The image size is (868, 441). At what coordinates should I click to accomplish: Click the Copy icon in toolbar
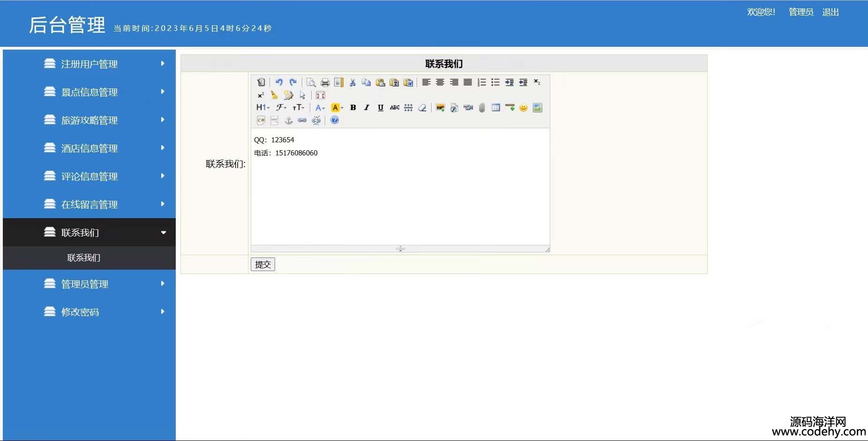click(367, 82)
